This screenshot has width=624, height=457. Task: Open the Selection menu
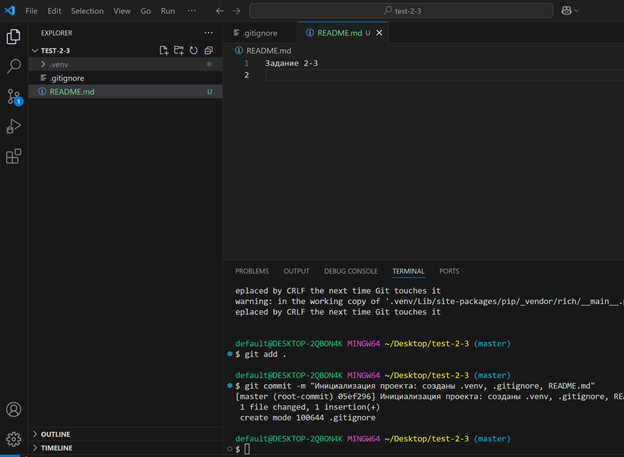click(87, 11)
